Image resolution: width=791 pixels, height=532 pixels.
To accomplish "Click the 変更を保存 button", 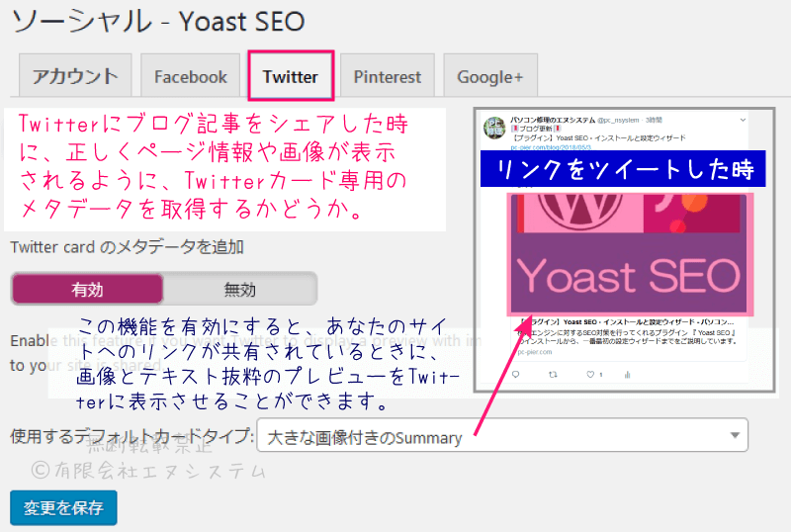I will [x=63, y=507].
